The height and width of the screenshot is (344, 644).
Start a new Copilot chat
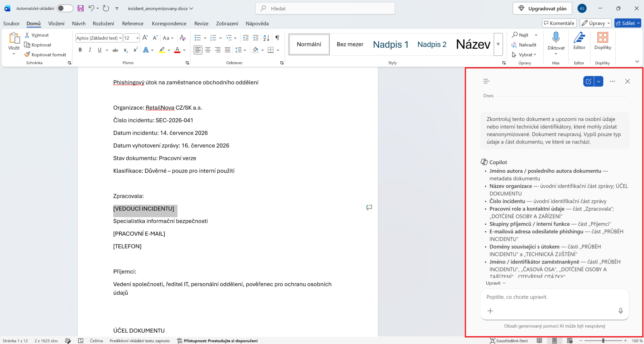pos(588,81)
